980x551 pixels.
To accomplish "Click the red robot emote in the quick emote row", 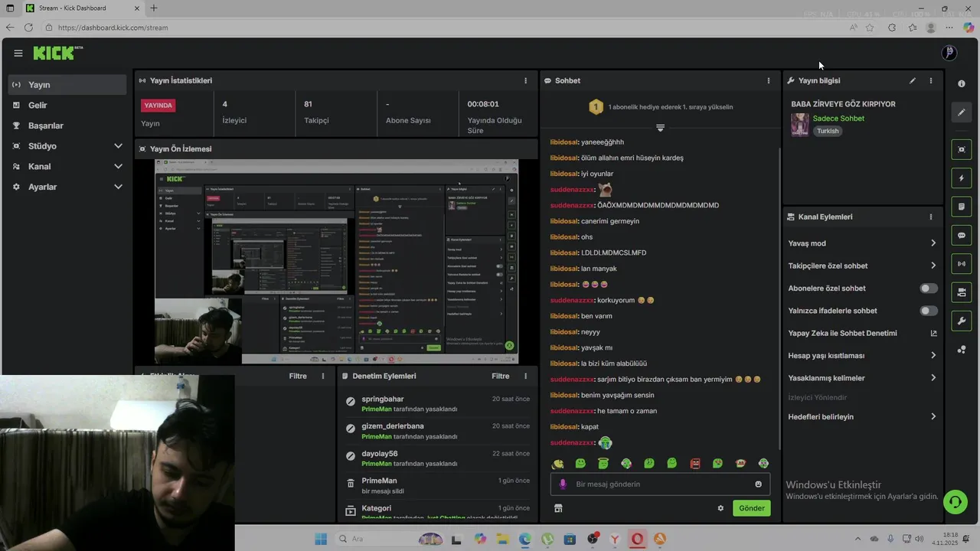I will click(x=695, y=464).
